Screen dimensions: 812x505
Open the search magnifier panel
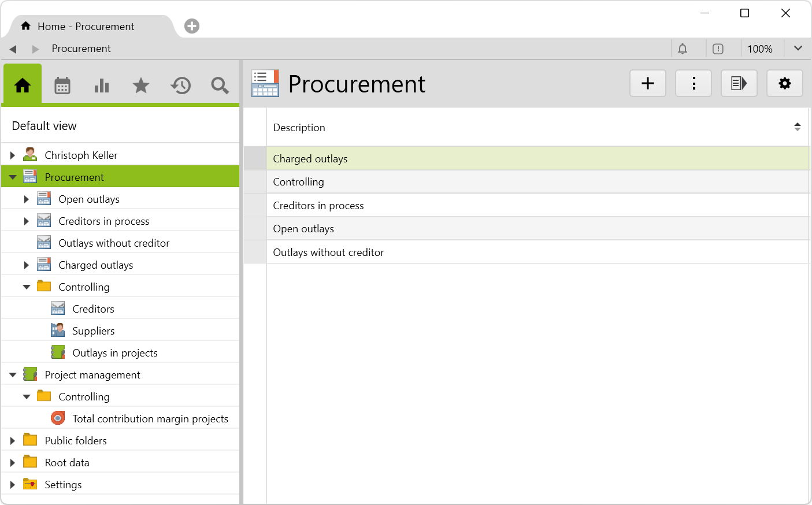tap(220, 86)
